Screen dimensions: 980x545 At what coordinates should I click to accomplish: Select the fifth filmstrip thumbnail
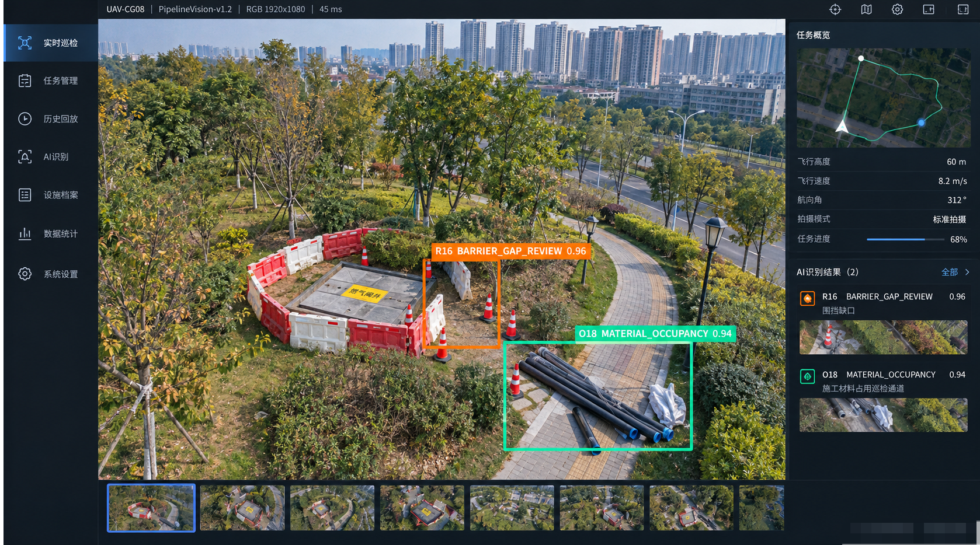coord(512,508)
